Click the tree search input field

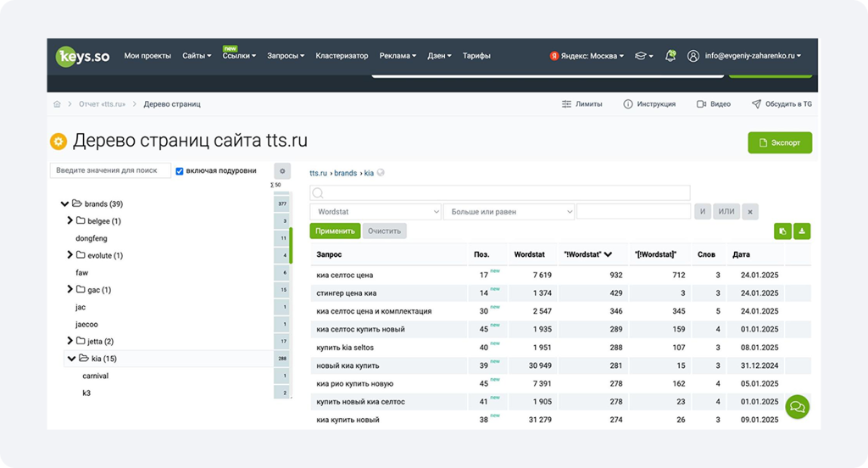click(x=110, y=170)
